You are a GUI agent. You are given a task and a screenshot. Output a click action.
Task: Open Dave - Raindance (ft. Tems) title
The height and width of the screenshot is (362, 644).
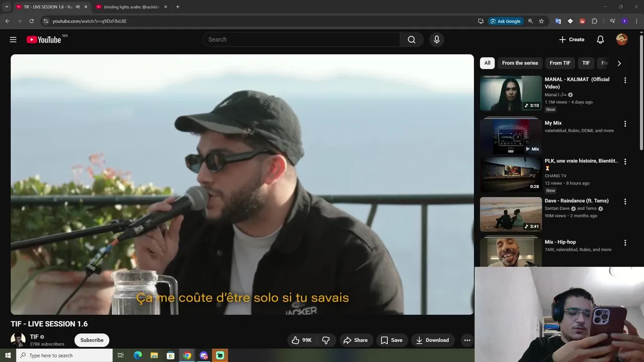[577, 201]
